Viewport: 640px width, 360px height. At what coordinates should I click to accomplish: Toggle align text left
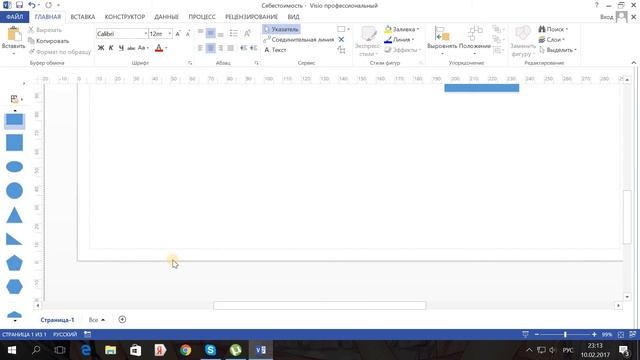[200, 48]
